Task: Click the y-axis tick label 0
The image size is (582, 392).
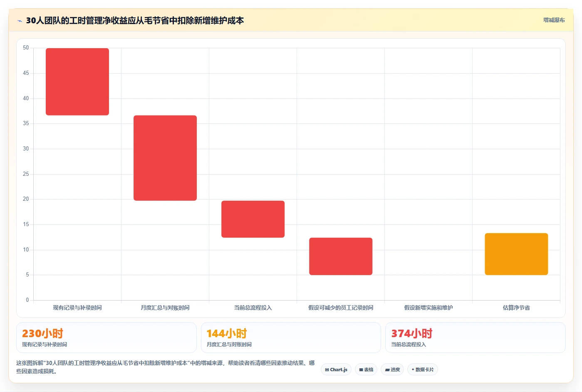Action: (x=27, y=300)
